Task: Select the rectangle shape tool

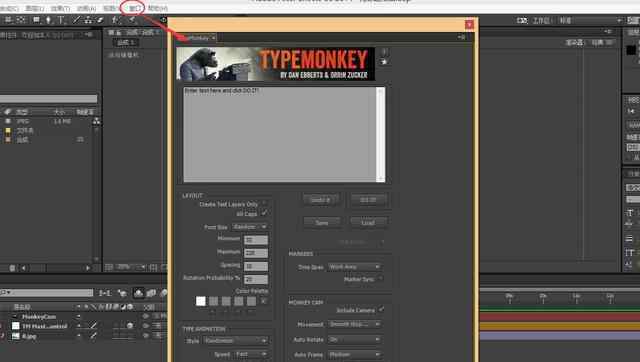Action: pos(36,20)
